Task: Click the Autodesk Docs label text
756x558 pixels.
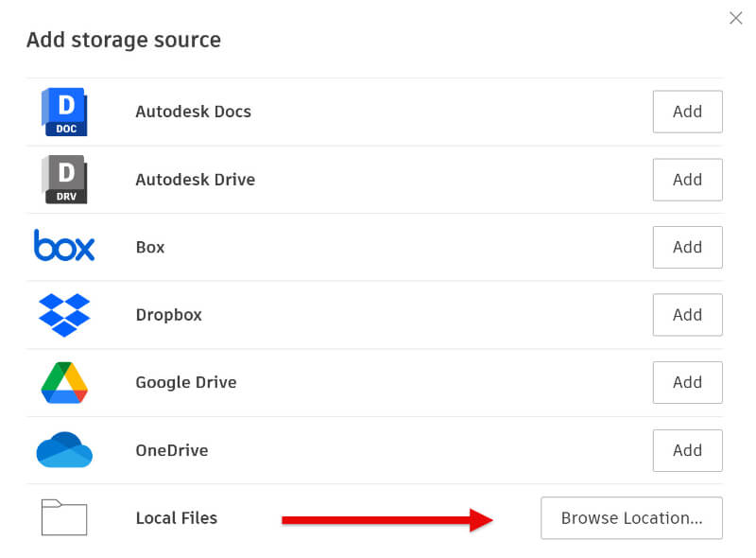Action: [x=193, y=112]
